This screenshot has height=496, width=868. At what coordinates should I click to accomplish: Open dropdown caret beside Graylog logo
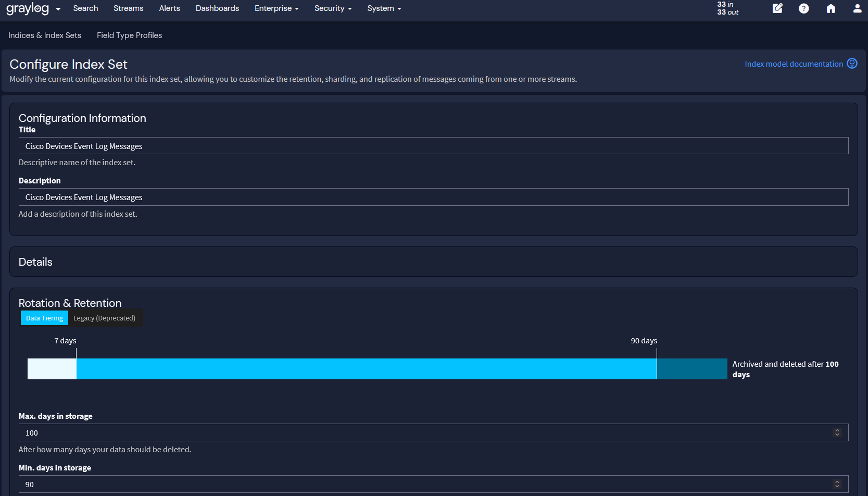coord(58,9)
